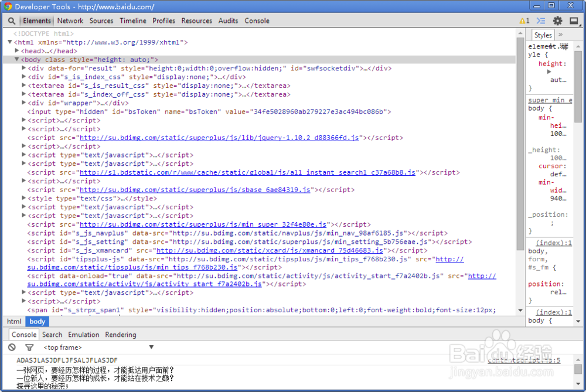Show more sidebar panes chevron

(561, 35)
